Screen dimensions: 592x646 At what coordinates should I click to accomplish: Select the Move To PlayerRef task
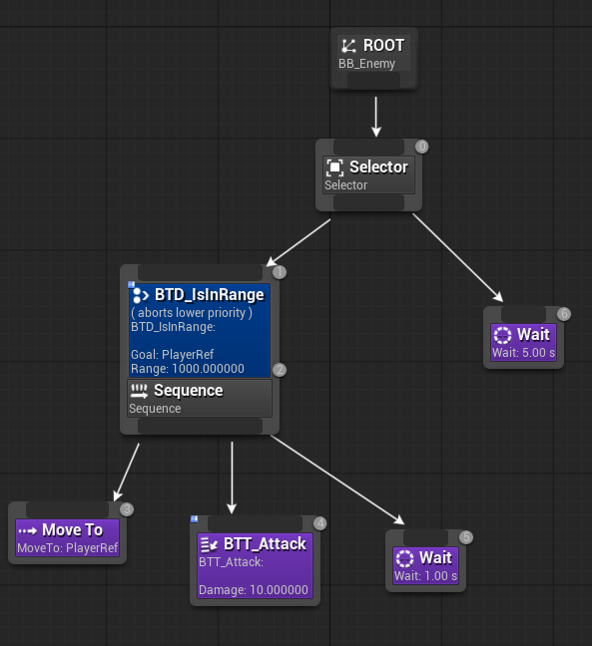68,538
